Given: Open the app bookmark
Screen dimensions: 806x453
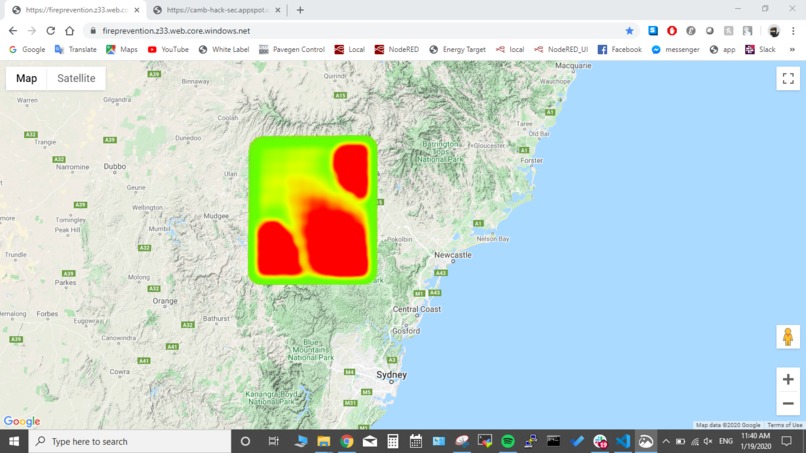Looking at the screenshot, I should tap(723, 49).
